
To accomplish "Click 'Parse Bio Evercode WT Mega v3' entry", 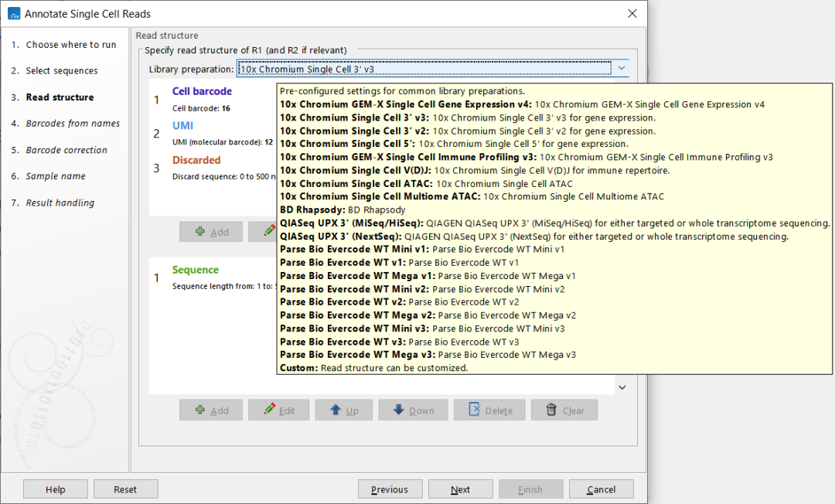I will click(x=428, y=355).
